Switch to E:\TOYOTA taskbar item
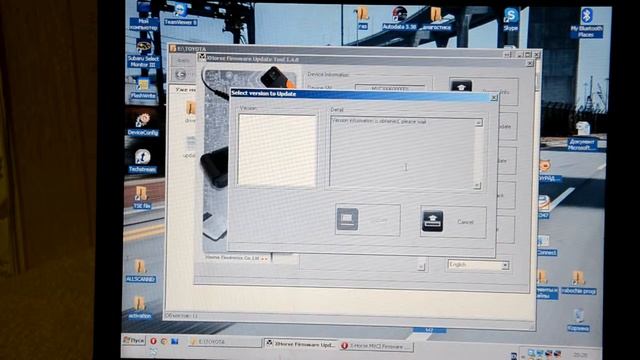The image size is (640, 360). pos(224,342)
